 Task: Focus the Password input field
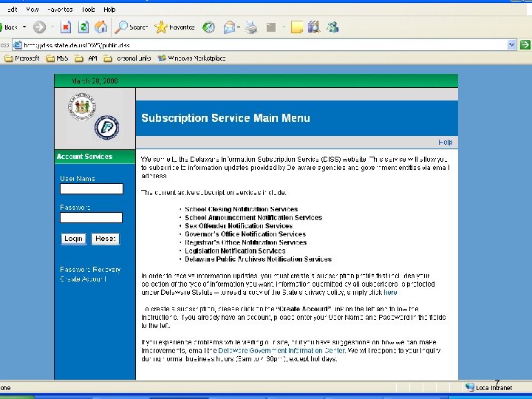(92, 217)
